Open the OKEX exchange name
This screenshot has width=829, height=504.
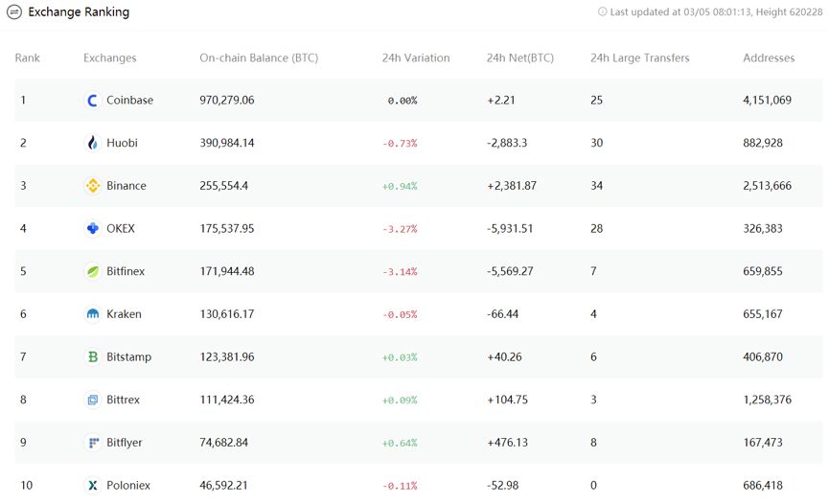(x=121, y=228)
